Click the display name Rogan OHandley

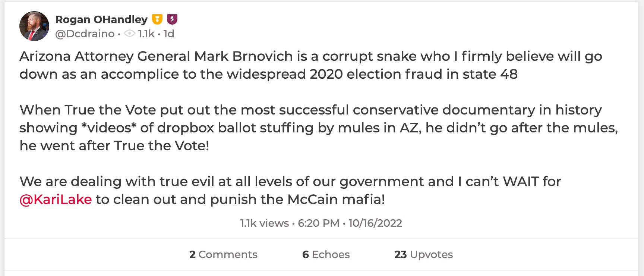point(101,19)
